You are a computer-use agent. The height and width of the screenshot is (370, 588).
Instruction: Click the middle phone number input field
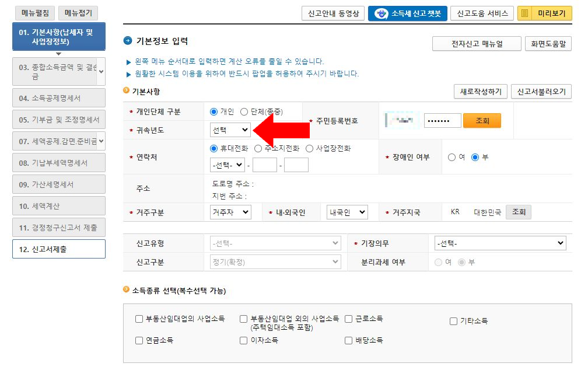pos(265,165)
